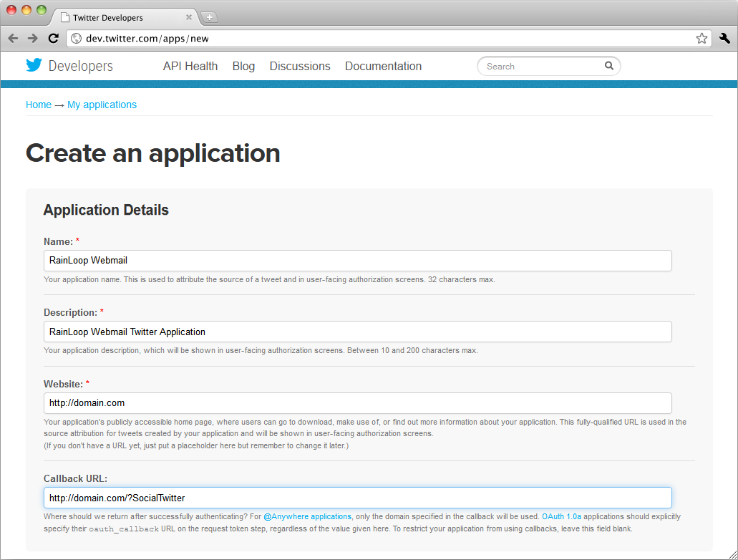The height and width of the screenshot is (560, 738).
Task: Focus the Callback URL text field
Action: [x=357, y=498]
